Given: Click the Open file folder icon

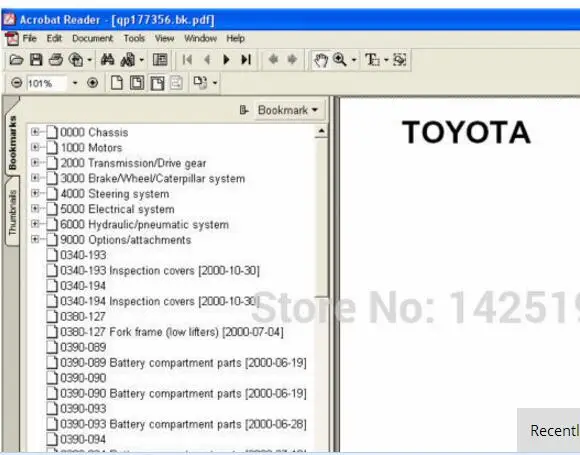Looking at the screenshot, I should tap(16, 60).
